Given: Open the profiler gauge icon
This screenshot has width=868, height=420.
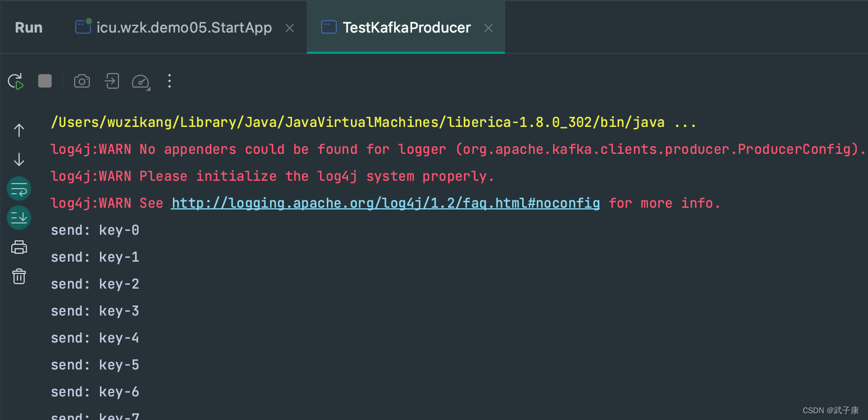Looking at the screenshot, I should coord(141,81).
